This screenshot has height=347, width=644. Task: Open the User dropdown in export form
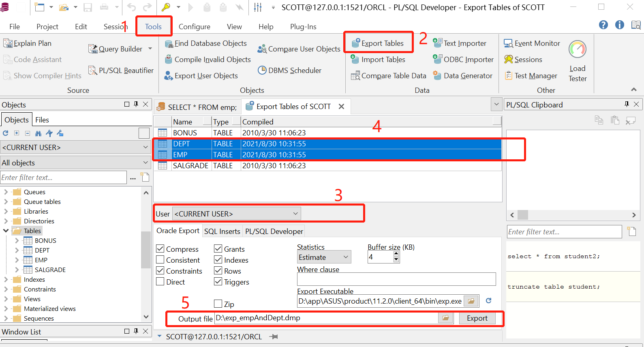click(237, 214)
